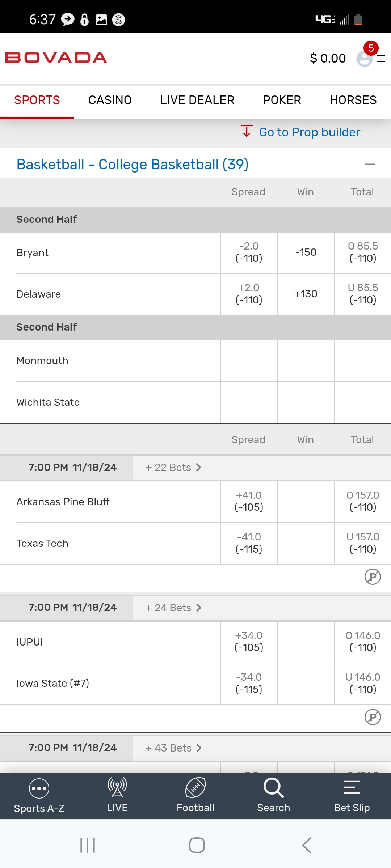Screen dimensions: 391x868
Task: Select Delaware +130 moneyline bet
Action: pyautogui.click(x=306, y=294)
